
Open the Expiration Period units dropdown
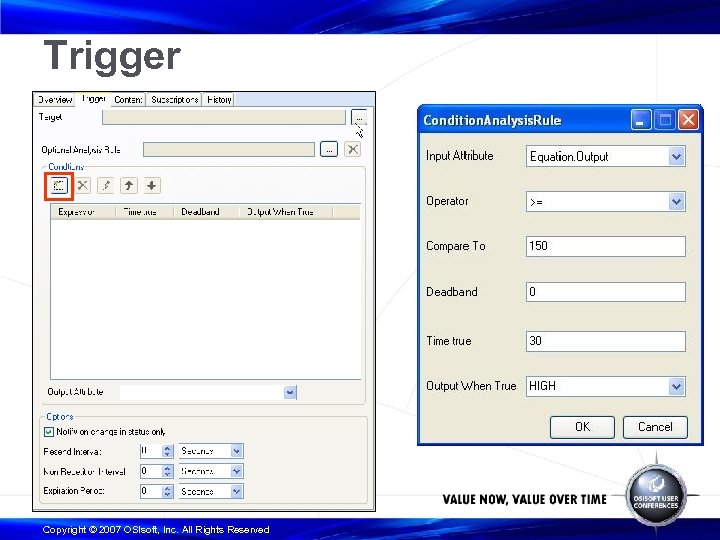click(236, 491)
